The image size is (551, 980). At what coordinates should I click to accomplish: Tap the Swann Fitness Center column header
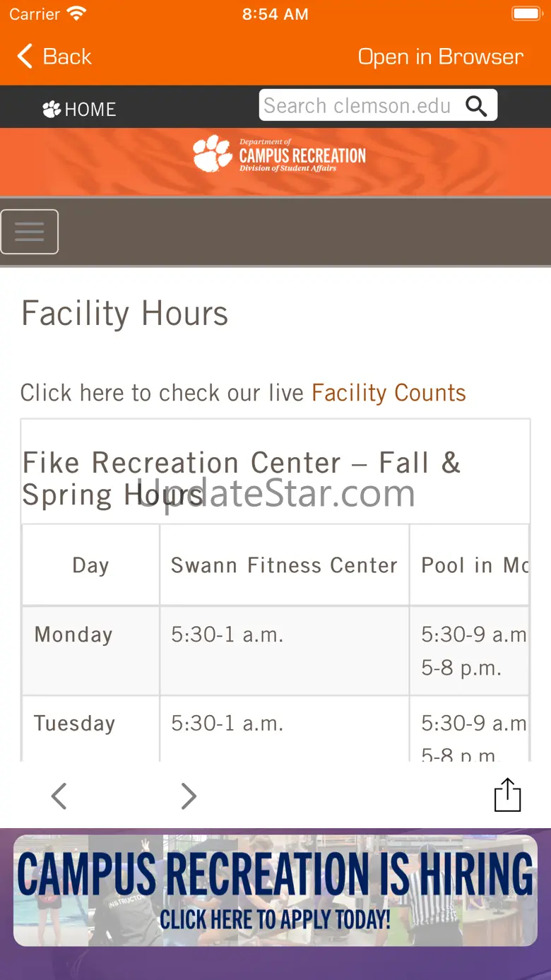[x=284, y=565]
